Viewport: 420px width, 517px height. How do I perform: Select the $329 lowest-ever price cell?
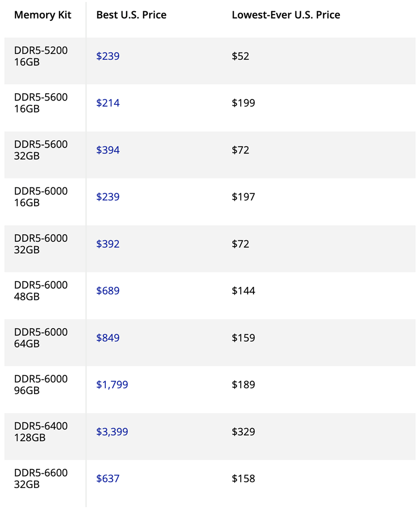pyautogui.click(x=243, y=432)
